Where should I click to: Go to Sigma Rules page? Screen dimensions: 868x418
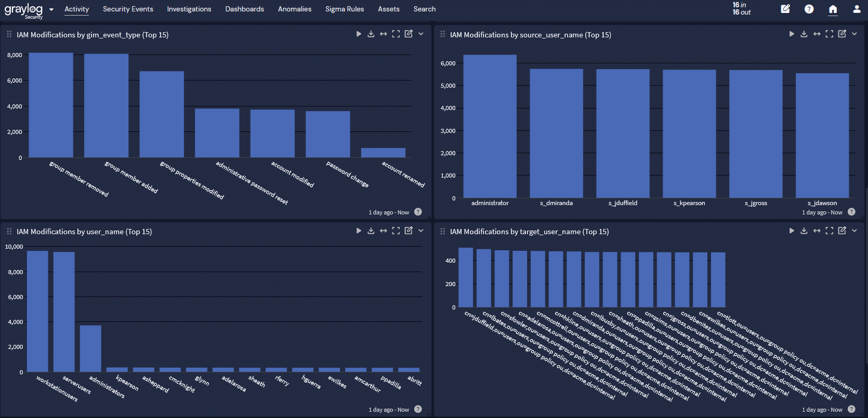click(344, 9)
